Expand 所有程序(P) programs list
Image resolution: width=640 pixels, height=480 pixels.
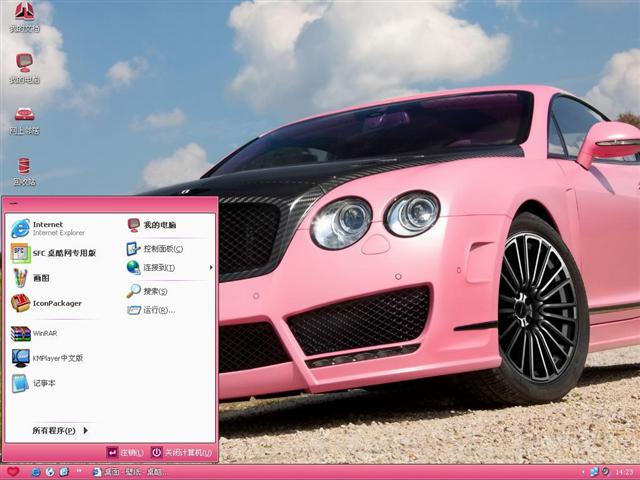[x=60, y=431]
